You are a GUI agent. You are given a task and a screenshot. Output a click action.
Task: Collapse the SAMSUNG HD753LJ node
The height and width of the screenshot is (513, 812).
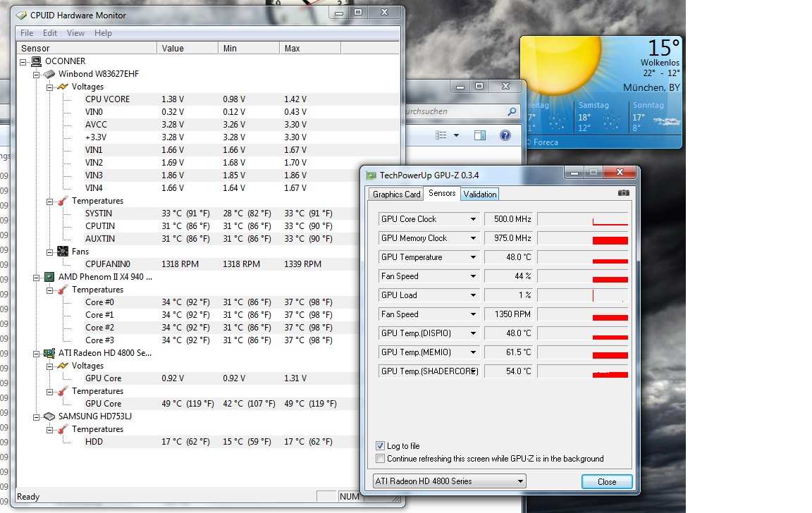pyautogui.click(x=36, y=417)
